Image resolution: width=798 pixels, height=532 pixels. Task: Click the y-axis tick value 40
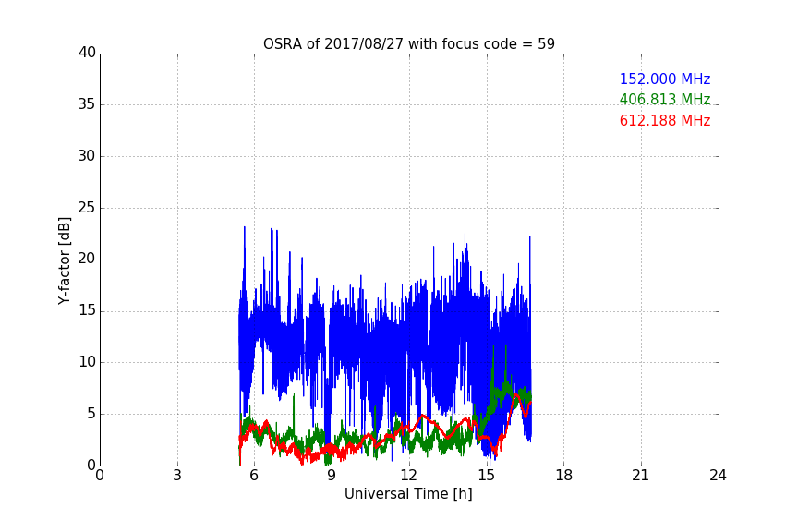[87, 53]
